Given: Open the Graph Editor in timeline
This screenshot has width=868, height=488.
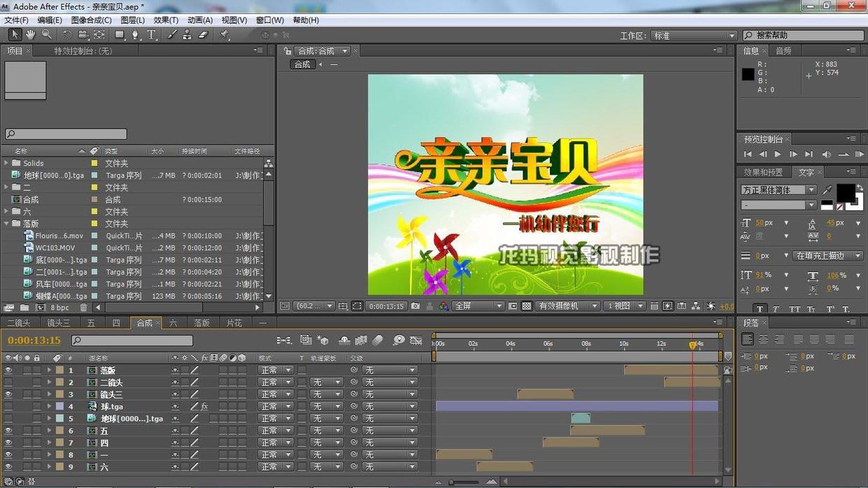Looking at the screenshot, I should (x=416, y=340).
